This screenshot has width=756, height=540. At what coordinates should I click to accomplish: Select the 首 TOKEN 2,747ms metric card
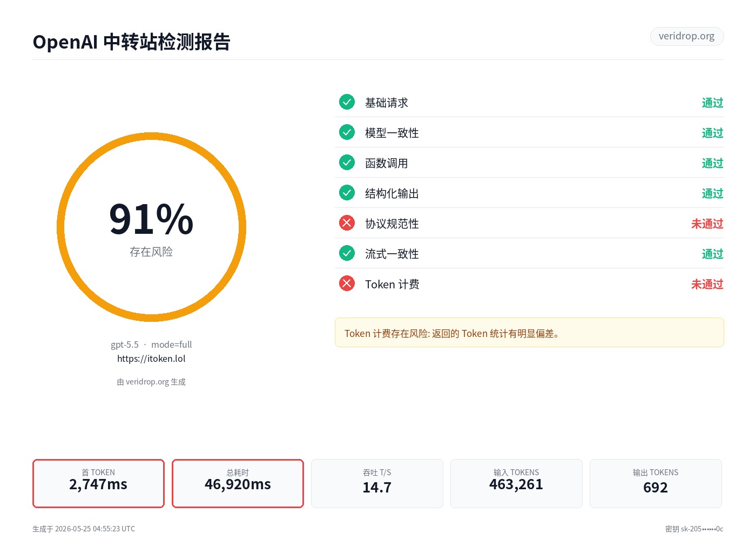(98, 483)
